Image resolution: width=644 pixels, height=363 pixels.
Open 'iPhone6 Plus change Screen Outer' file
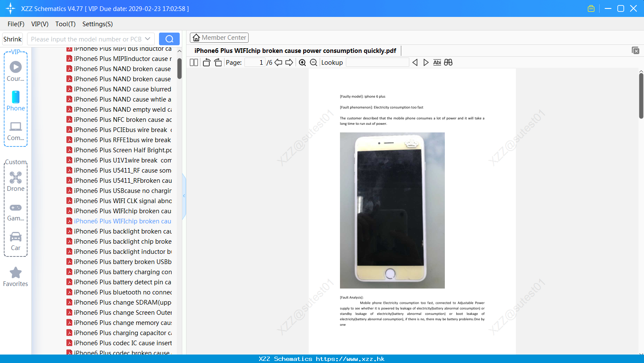click(119, 313)
